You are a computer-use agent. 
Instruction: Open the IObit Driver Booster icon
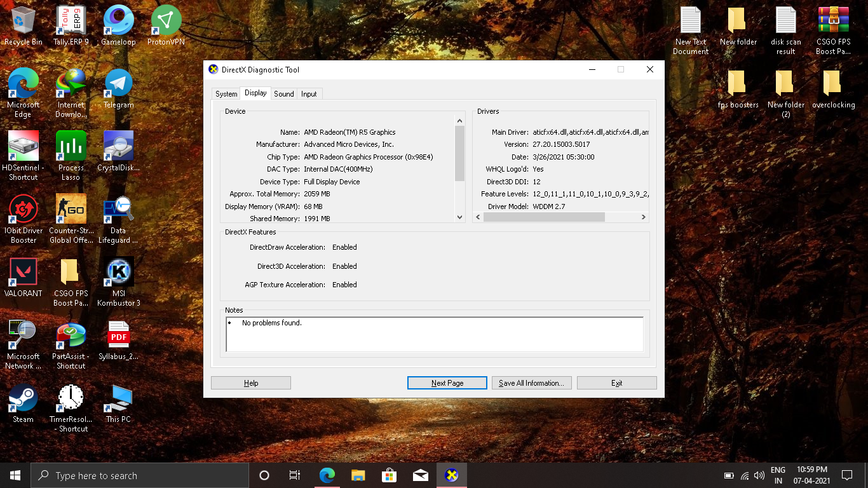(23, 210)
